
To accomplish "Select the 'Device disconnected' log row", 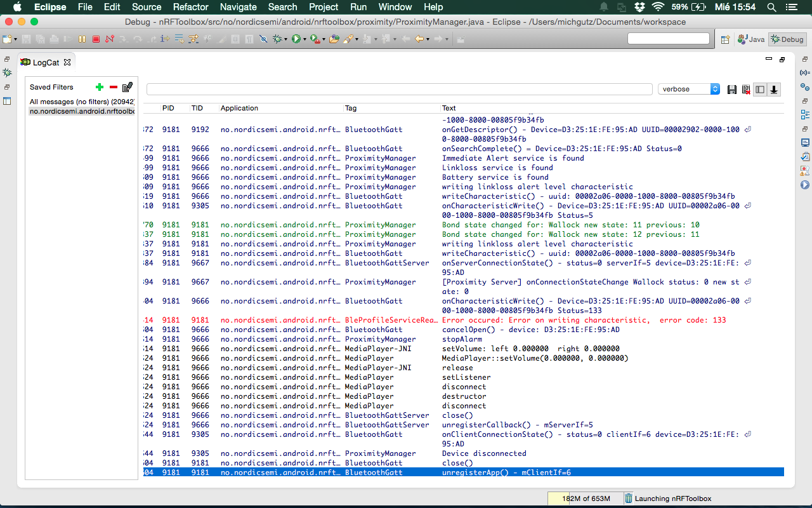I will 464,453.
